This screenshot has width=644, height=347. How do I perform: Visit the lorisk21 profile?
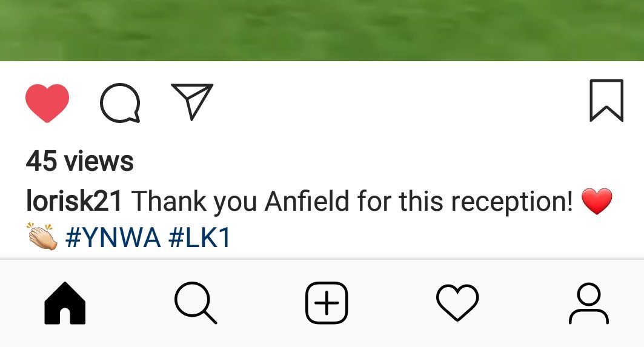coord(74,201)
